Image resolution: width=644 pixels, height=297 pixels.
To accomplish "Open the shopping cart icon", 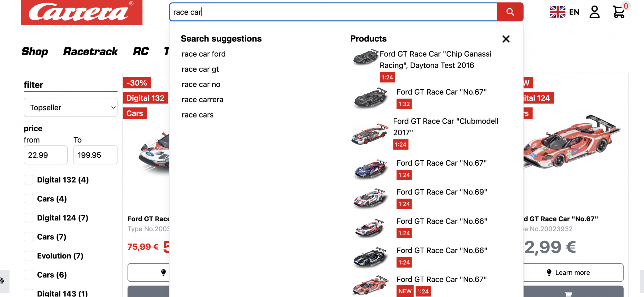I will click(x=619, y=12).
